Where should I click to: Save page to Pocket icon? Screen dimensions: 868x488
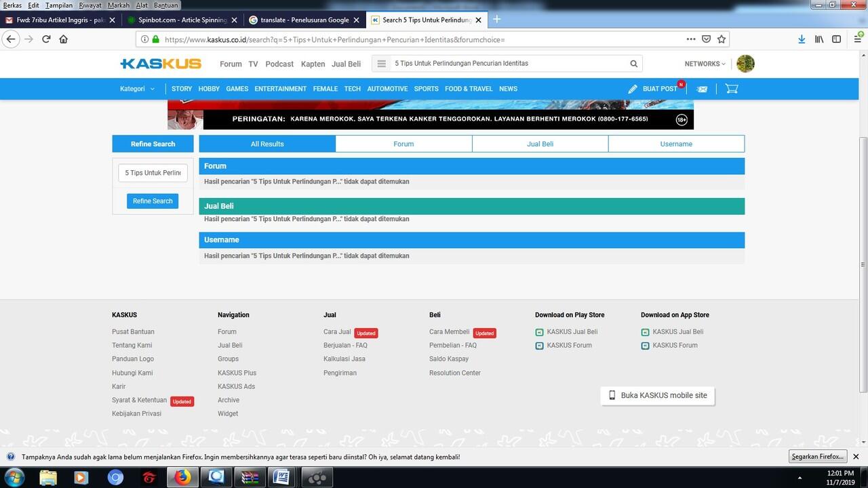(707, 39)
